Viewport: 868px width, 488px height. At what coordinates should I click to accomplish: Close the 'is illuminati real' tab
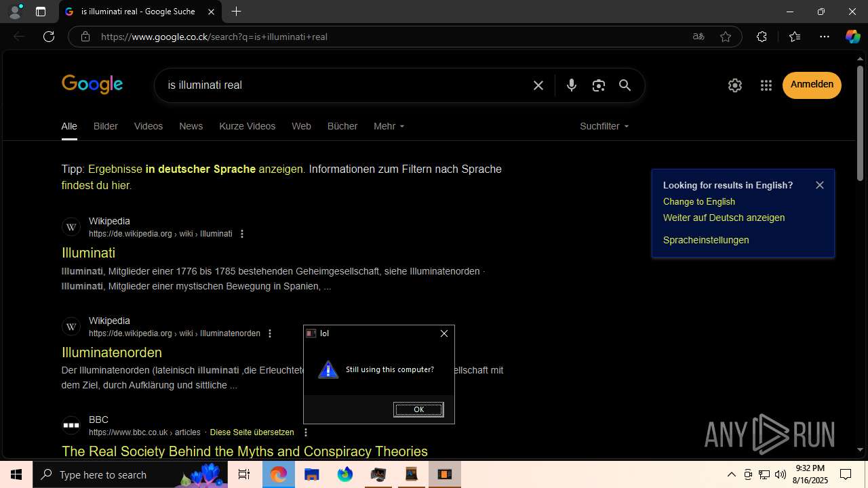point(211,12)
